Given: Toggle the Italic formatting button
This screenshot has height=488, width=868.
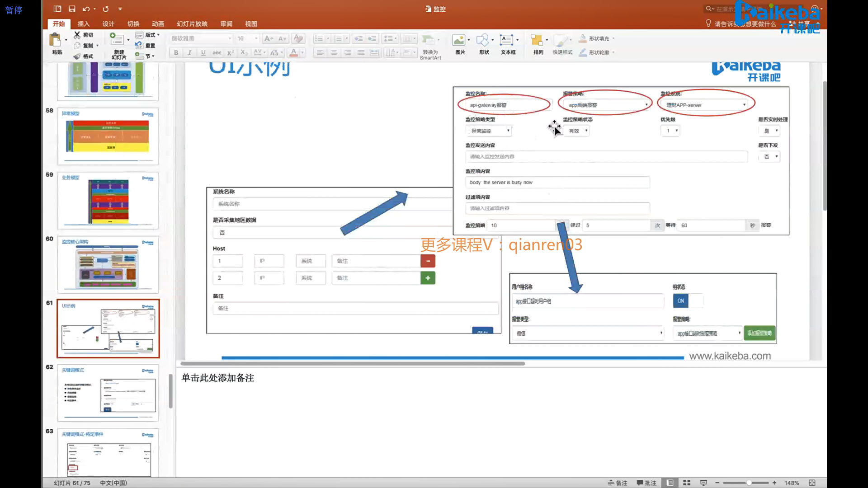Looking at the screenshot, I should (189, 52).
